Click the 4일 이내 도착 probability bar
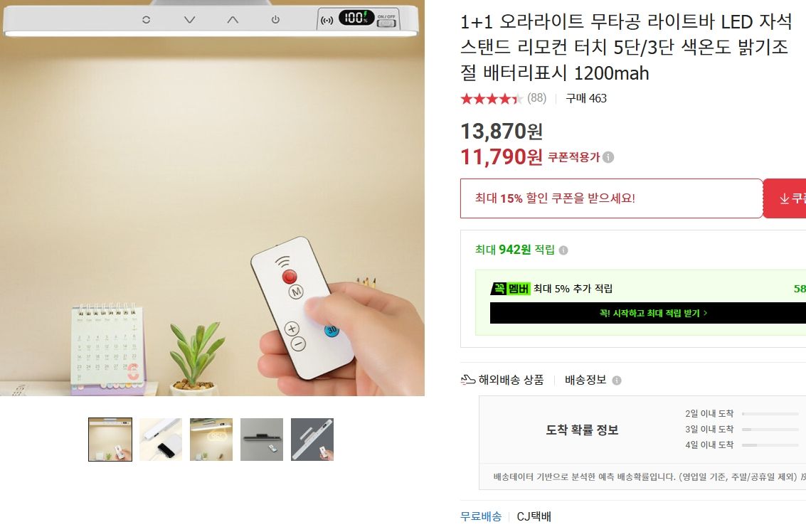Screen dimensions: 806x532 770,445
